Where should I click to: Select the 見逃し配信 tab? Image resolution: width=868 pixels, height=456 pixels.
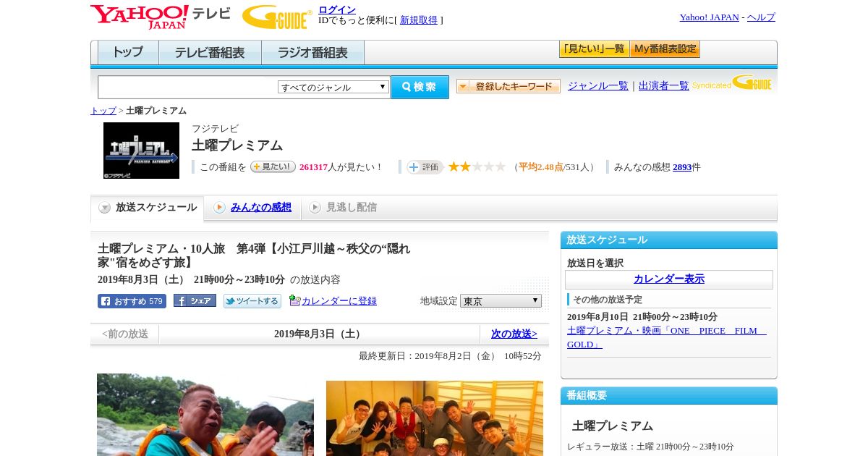(344, 208)
